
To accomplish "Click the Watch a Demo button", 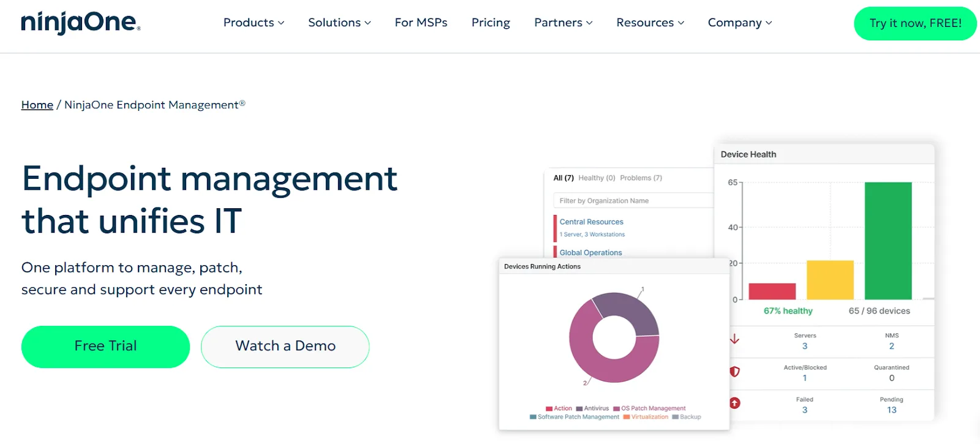I will (x=285, y=347).
